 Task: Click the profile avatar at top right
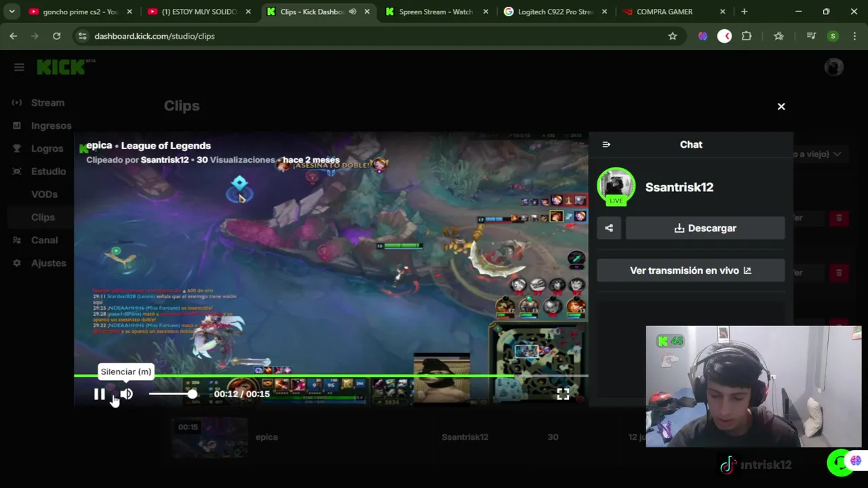click(x=833, y=67)
